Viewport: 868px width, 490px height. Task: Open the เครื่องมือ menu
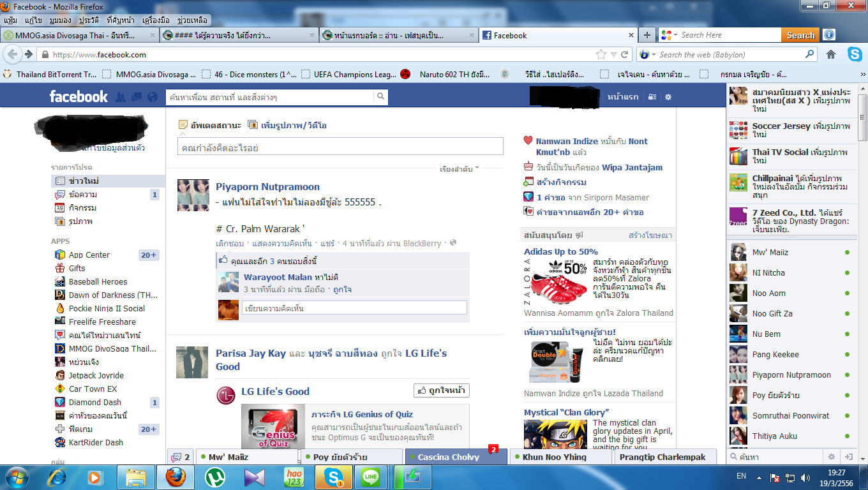tap(156, 20)
